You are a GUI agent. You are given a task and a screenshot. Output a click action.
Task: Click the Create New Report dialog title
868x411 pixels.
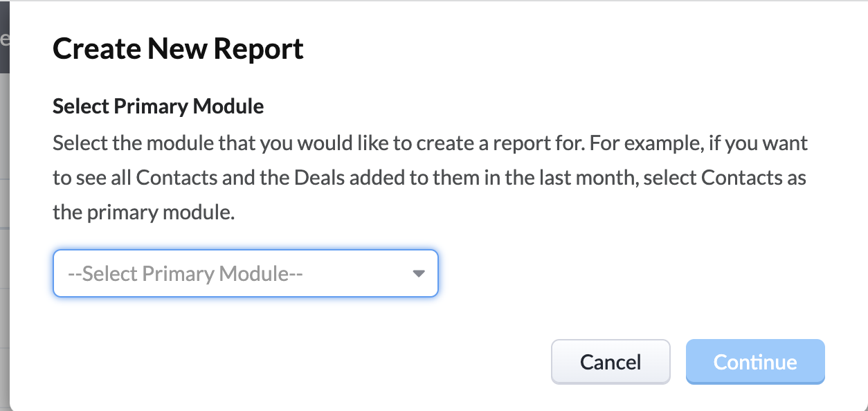[178, 48]
